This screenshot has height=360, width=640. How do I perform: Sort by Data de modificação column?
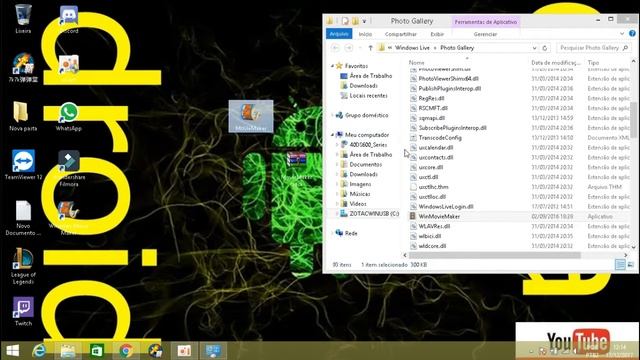tap(555, 62)
